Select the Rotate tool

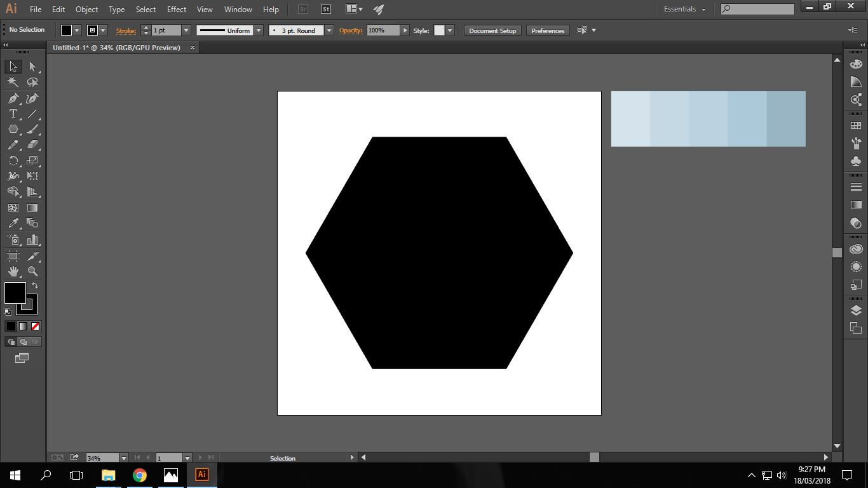(13, 161)
